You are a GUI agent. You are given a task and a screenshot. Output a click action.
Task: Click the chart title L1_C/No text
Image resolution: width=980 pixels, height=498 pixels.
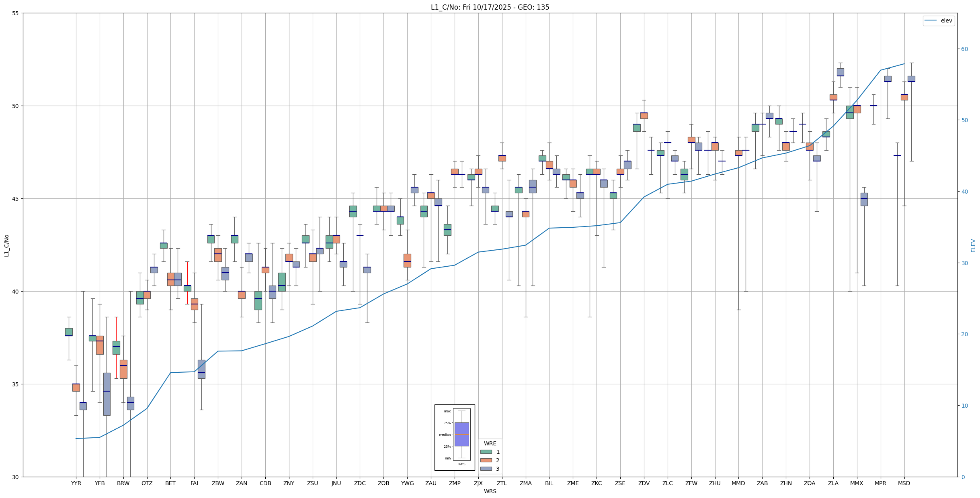tap(490, 7)
